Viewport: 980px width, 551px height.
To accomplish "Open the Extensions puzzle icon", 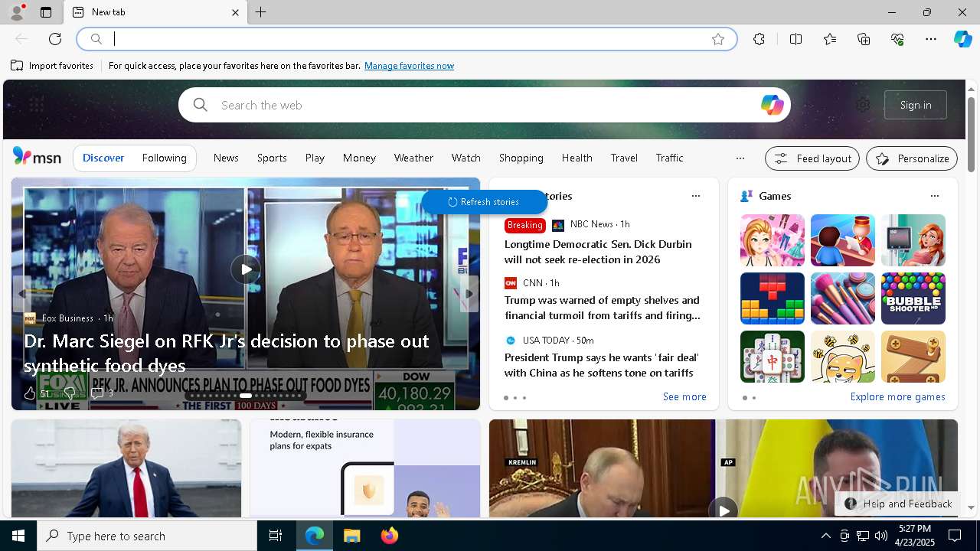I will click(x=759, y=39).
